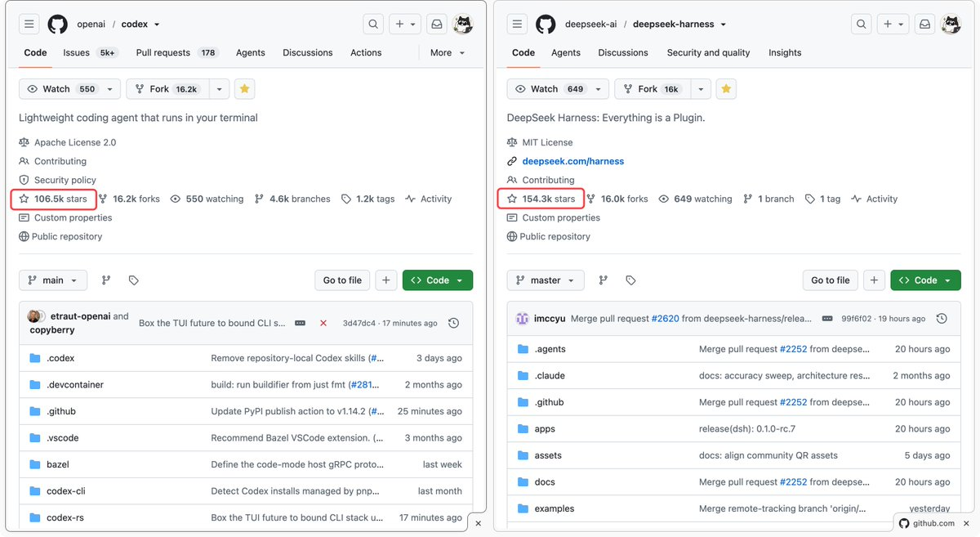980x537 pixels.
Task: Open .claude folder in deepseek-harness
Action: click(550, 375)
